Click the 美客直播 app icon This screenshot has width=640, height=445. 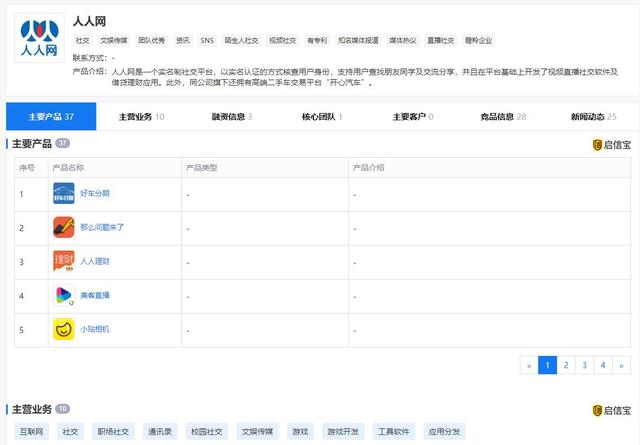64,295
